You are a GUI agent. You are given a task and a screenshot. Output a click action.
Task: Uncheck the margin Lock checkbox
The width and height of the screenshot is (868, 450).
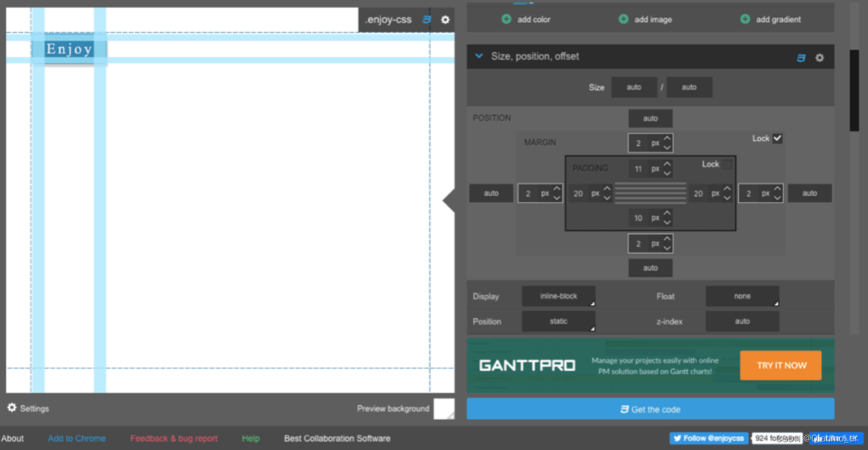pos(777,138)
